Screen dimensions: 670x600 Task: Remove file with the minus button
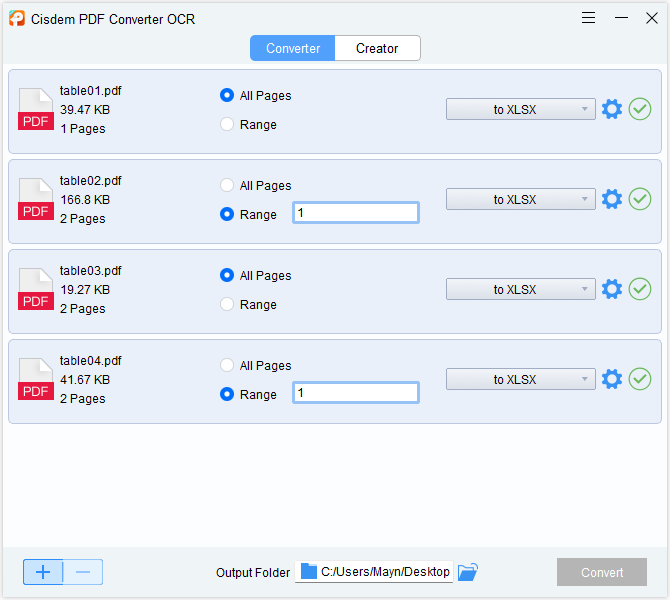click(83, 572)
